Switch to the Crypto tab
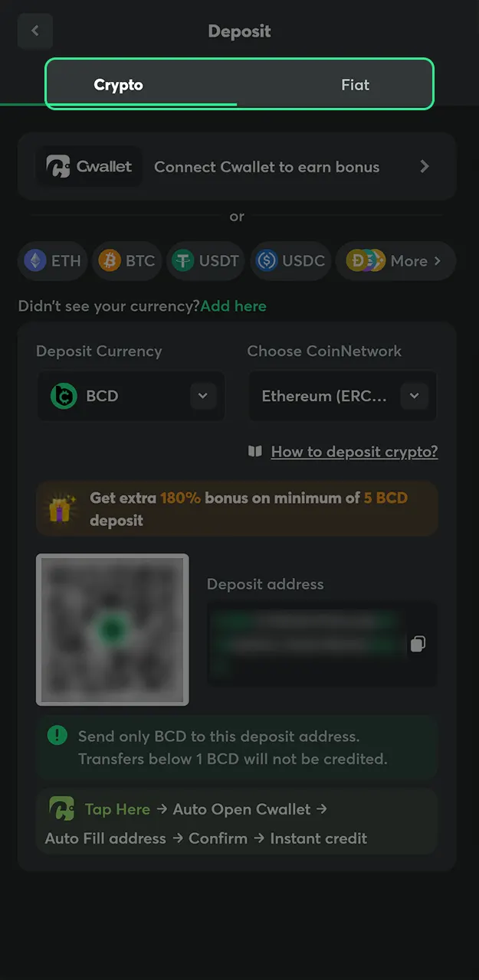The height and width of the screenshot is (980, 479). click(x=119, y=85)
